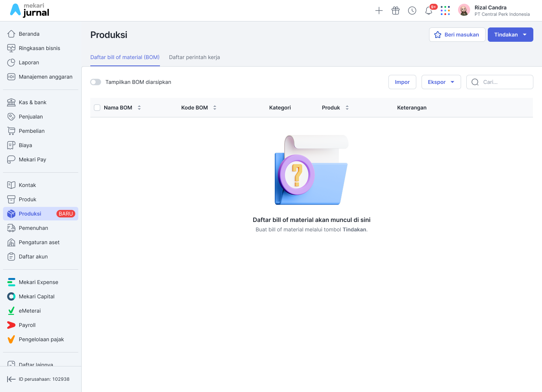The width and height of the screenshot is (542, 392).
Task: Open Mekari Expense link
Action: pyautogui.click(x=41, y=282)
